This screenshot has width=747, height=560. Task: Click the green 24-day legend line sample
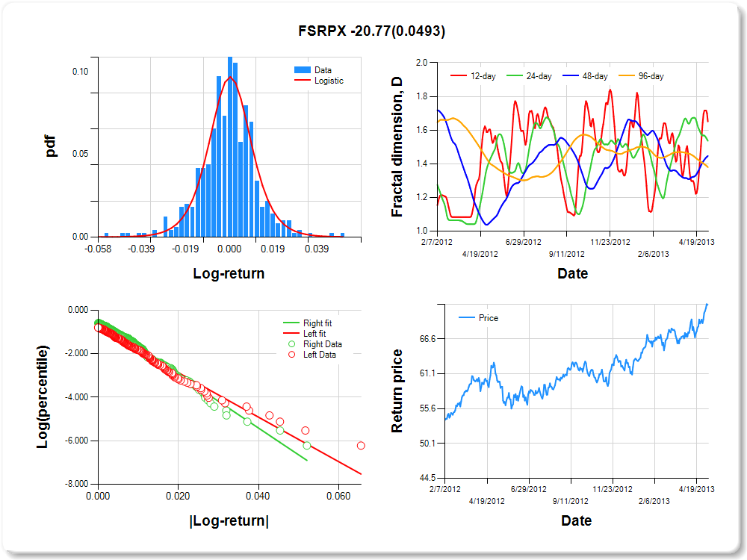coord(515,76)
